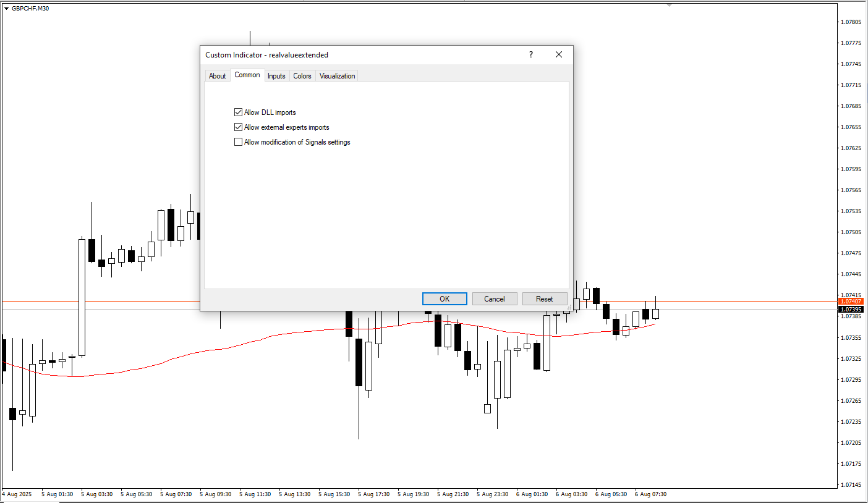Click the orange 1.07407 price label
Viewport: 868px width, 503px height.
[851, 301]
